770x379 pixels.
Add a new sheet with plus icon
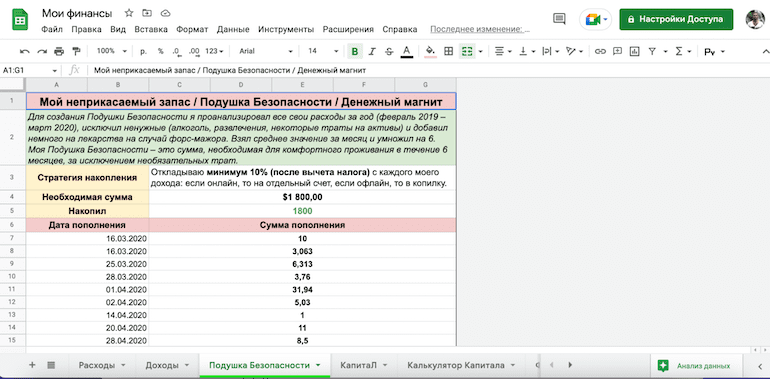(32, 365)
